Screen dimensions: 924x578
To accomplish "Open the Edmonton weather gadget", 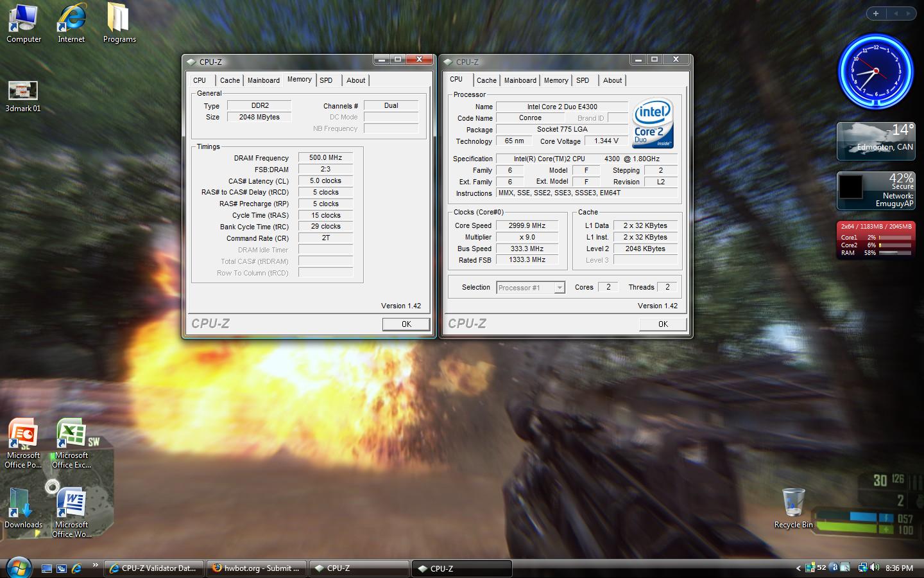I will [875, 141].
